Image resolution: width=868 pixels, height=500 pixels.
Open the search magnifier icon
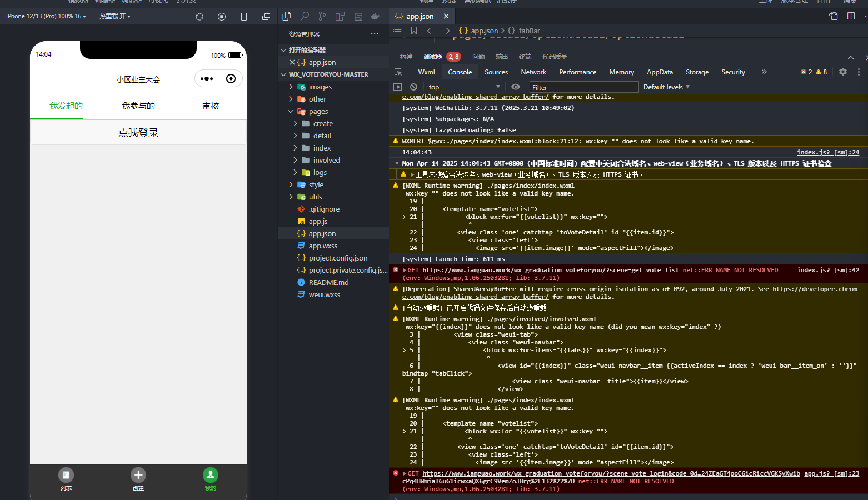pyautogui.click(x=305, y=16)
